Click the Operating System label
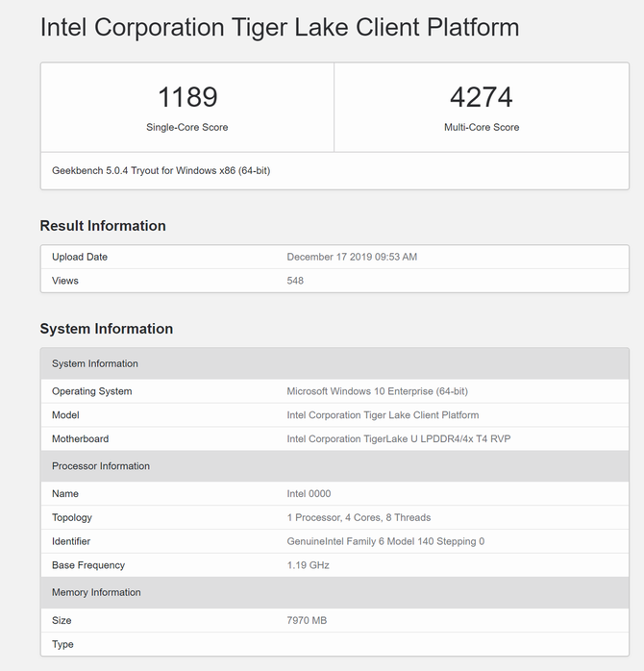644x671 pixels. [x=91, y=391]
